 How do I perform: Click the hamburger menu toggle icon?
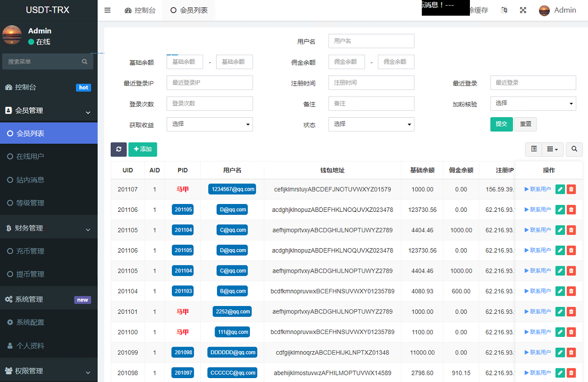click(108, 10)
